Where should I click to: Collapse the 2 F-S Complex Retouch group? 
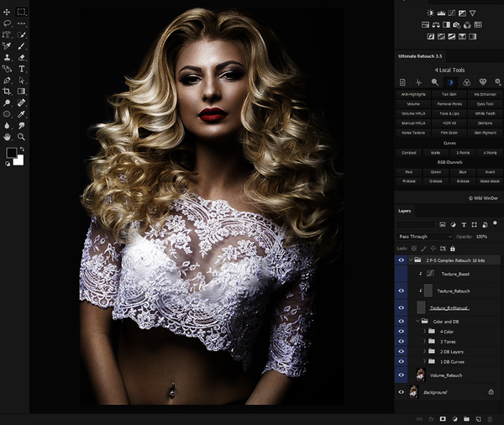tap(411, 260)
